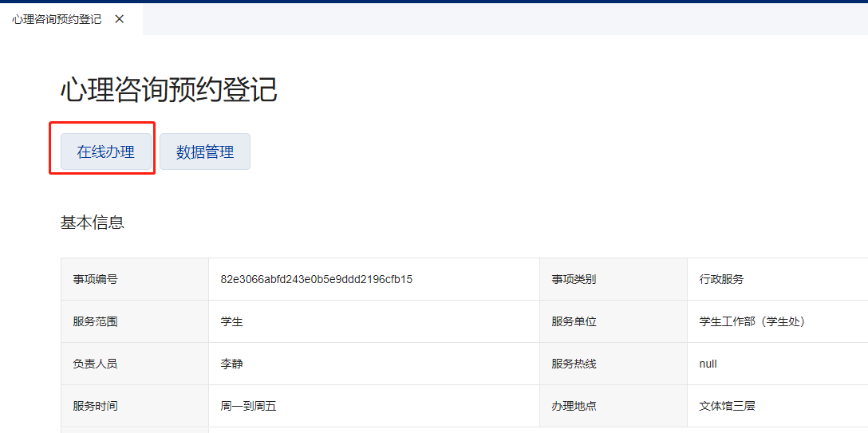Click the 学生 service scope value
This screenshot has height=433, width=868.
[x=232, y=321]
